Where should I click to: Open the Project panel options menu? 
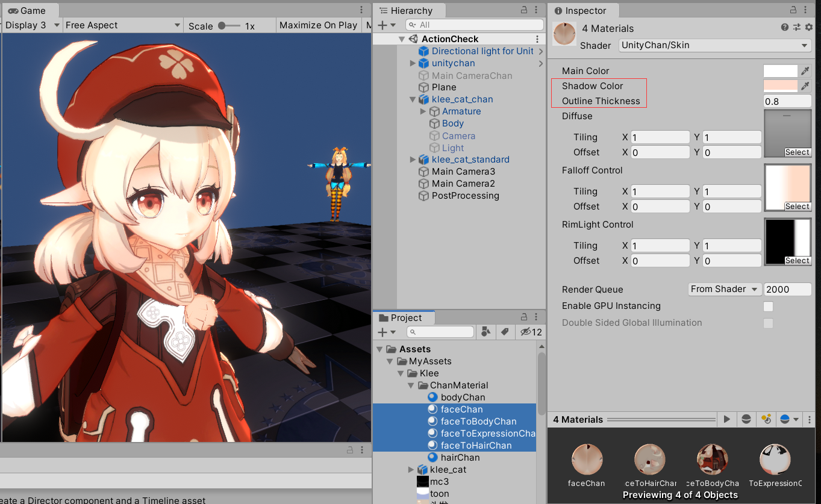pos(535,317)
